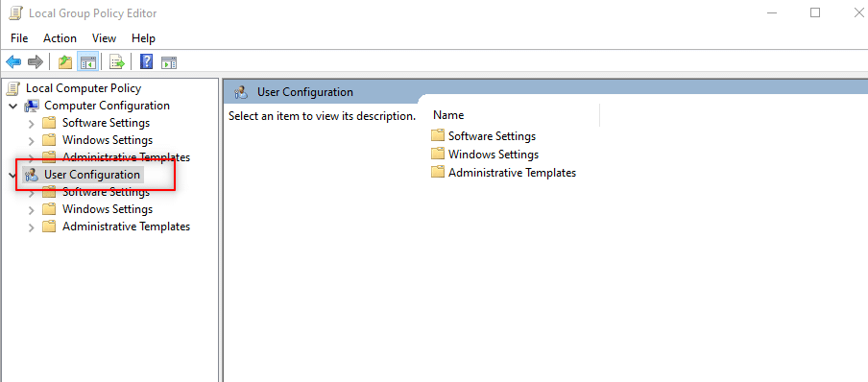Open the Action menu

pos(60,38)
